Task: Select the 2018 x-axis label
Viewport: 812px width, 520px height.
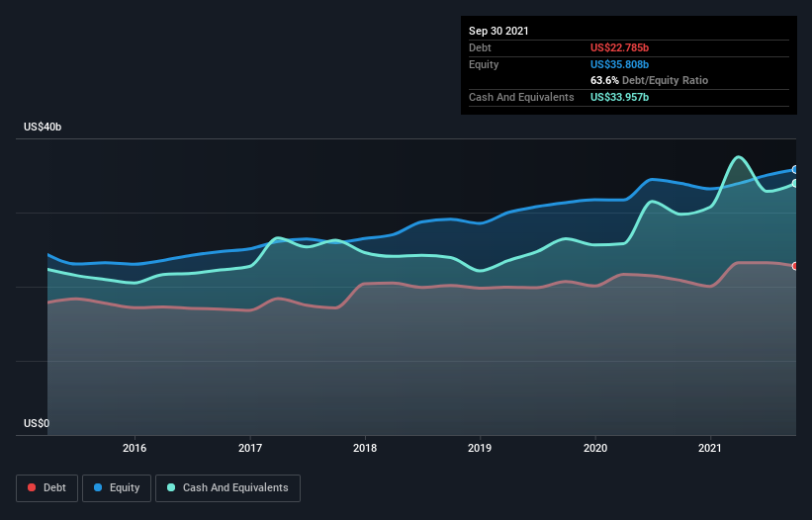Action: pyautogui.click(x=365, y=448)
